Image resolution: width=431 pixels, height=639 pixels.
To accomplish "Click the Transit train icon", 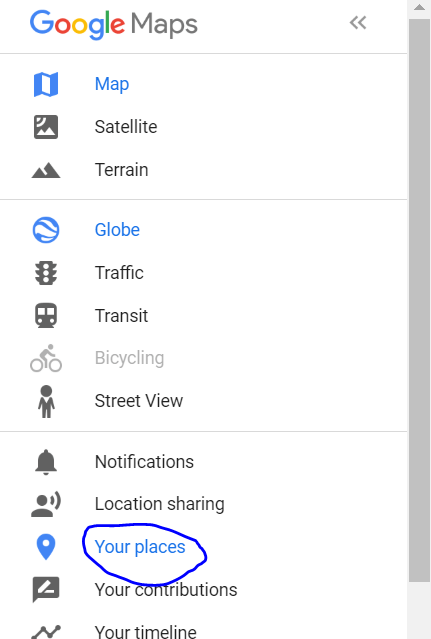I will [46, 315].
